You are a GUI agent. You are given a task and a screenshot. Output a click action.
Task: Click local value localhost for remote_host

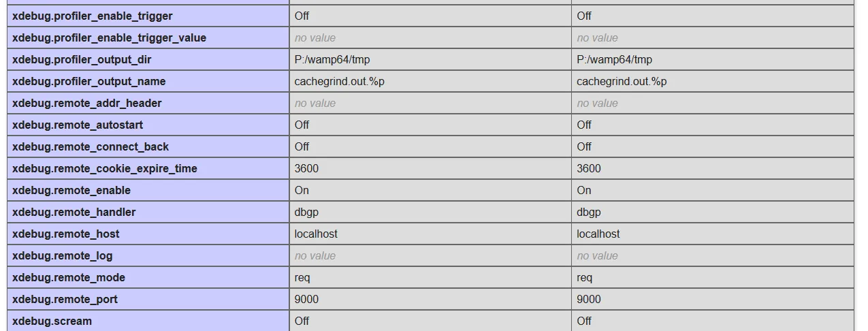[x=316, y=234]
